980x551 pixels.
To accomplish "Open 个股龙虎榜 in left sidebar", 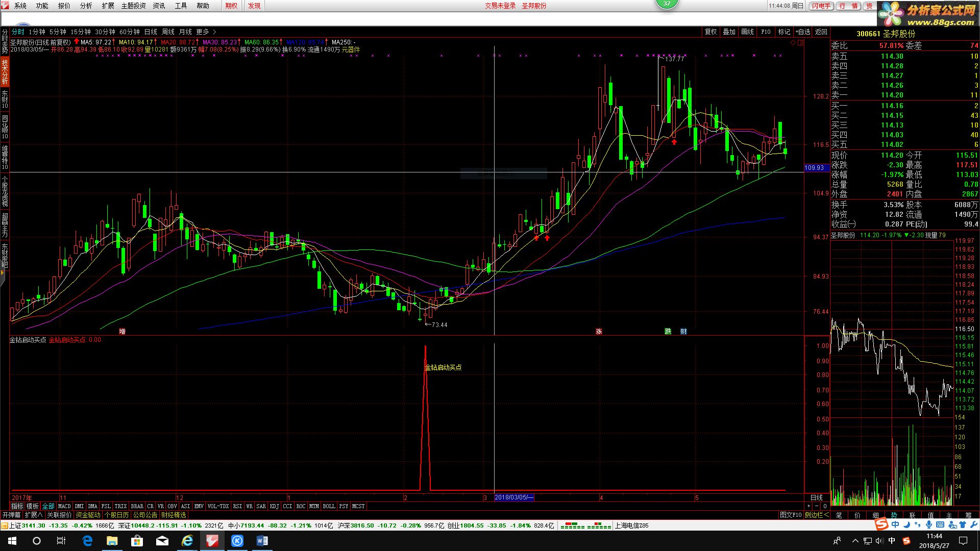I will 5,191.
